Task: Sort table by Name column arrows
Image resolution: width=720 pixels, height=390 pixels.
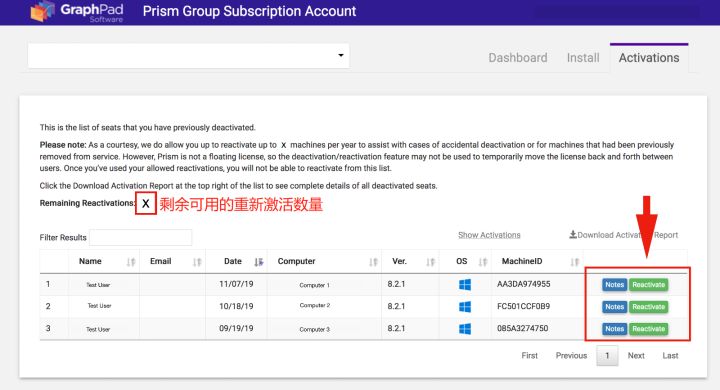Action: pyautogui.click(x=131, y=262)
